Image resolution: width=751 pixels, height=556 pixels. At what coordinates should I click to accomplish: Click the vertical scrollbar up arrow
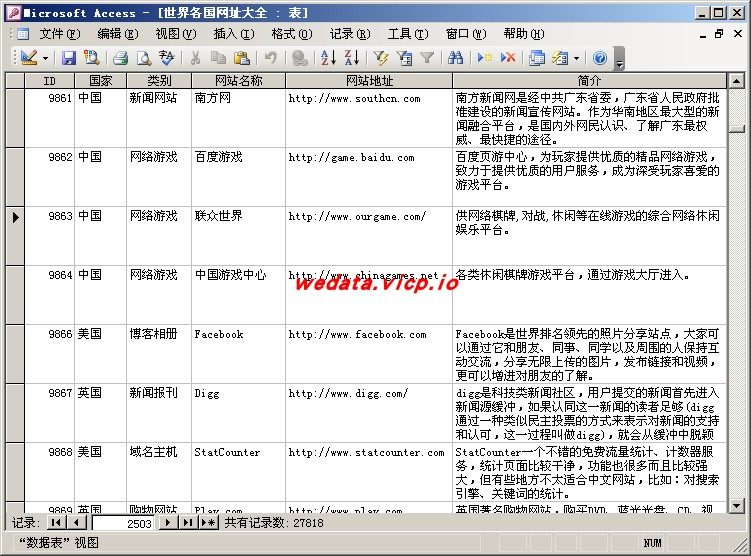736,80
